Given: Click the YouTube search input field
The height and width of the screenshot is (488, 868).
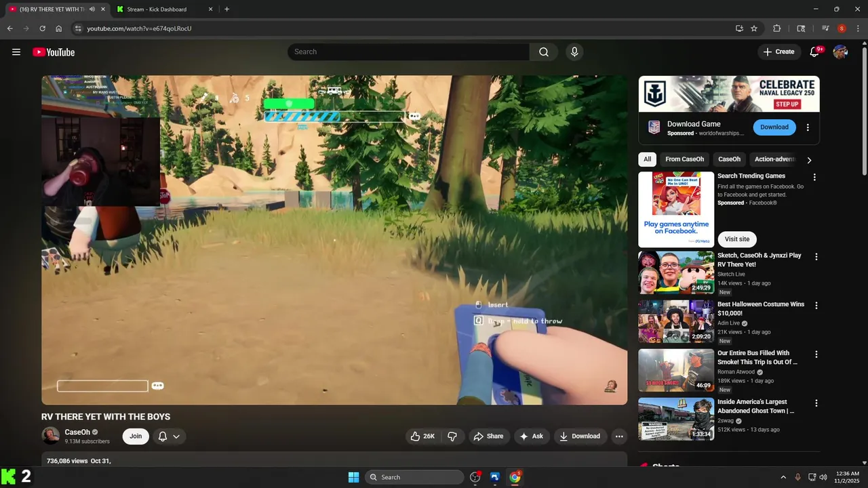Looking at the screenshot, I should (408, 52).
